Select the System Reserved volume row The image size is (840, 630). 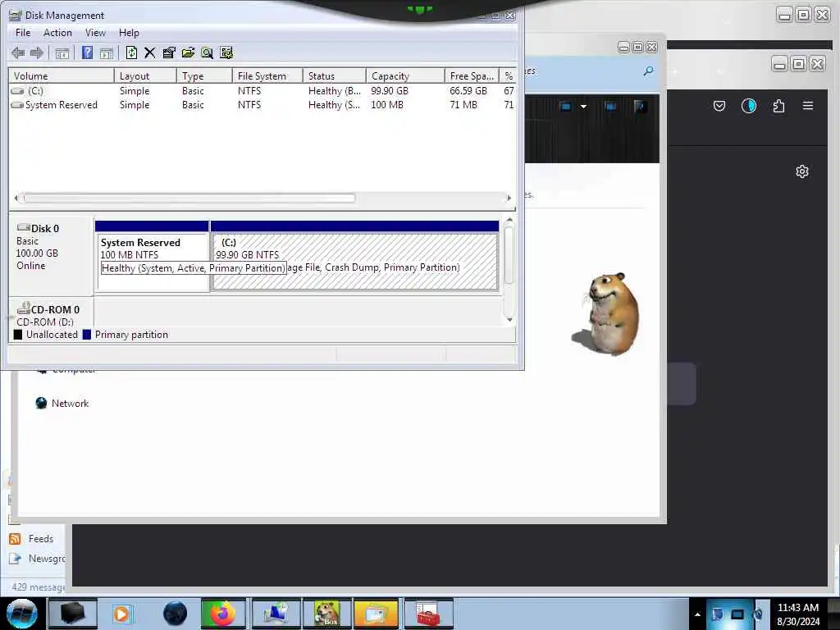262,105
